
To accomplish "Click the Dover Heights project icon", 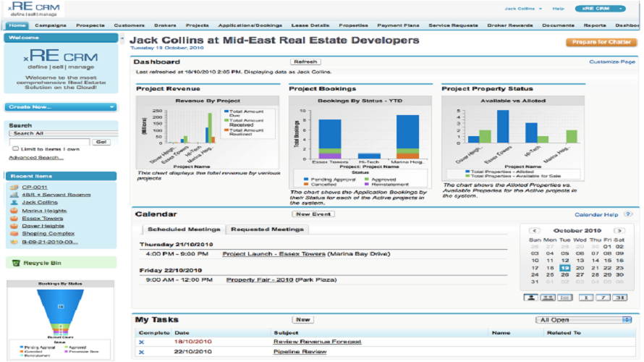I will click(x=14, y=226).
